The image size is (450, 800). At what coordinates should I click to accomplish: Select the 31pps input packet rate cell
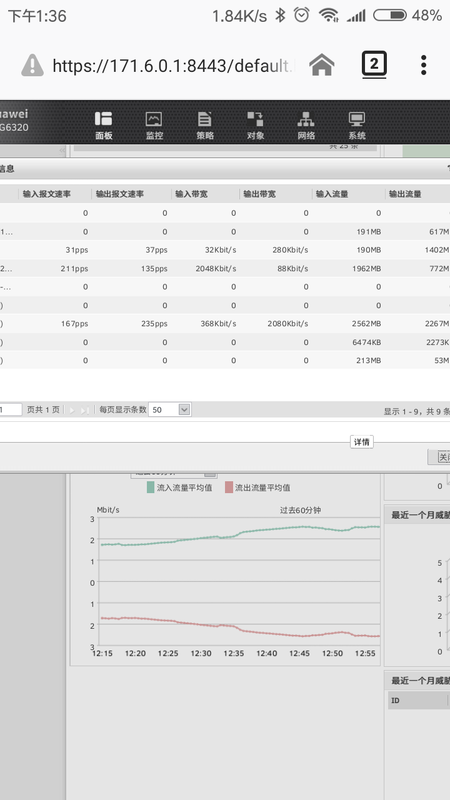coord(77,250)
